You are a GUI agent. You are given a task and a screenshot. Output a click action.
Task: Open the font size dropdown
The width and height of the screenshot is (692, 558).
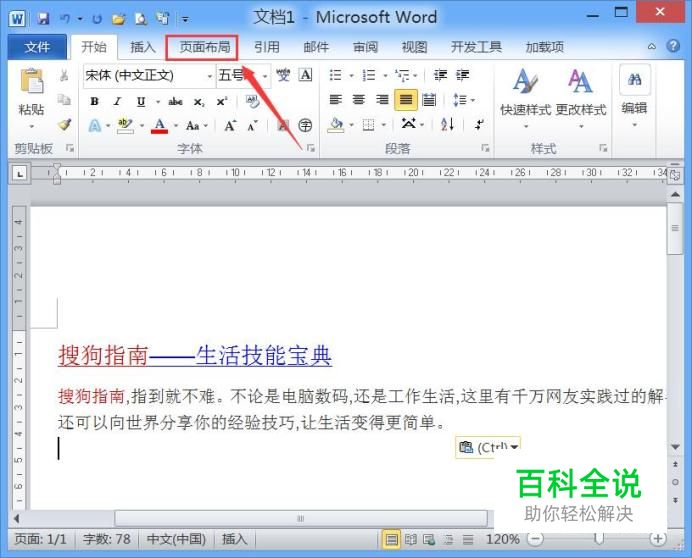265,76
